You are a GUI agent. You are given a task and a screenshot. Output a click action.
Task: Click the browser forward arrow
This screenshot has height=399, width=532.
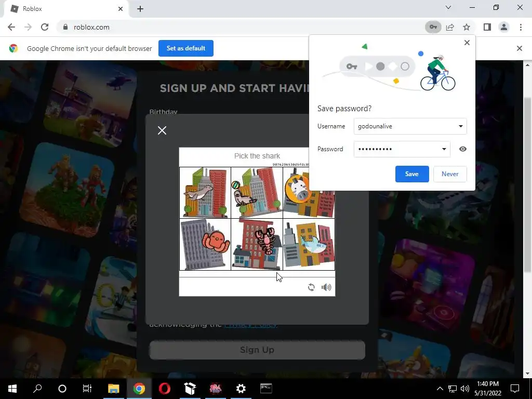click(x=28, y=27)
